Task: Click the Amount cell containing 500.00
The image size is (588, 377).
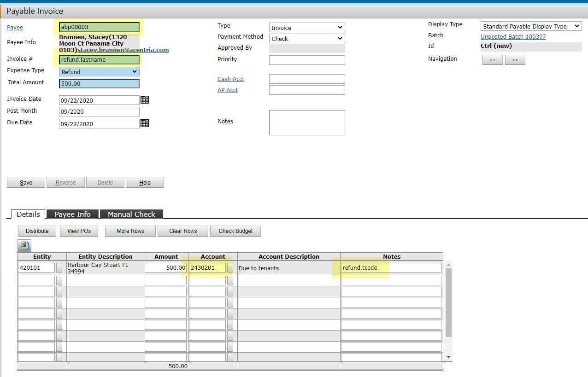Action: tap(166, 268)
